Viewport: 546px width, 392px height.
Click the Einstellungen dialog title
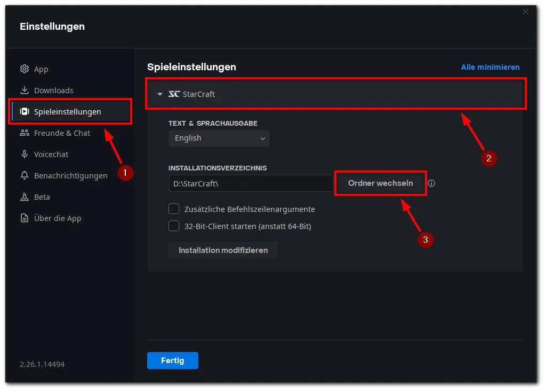click(52, 27)
